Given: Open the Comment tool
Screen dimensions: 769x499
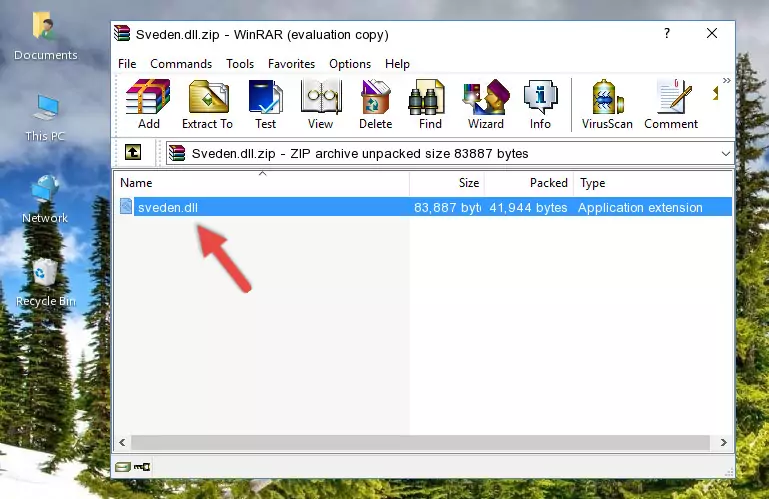Looking at the screenshot, I should 671,104.
